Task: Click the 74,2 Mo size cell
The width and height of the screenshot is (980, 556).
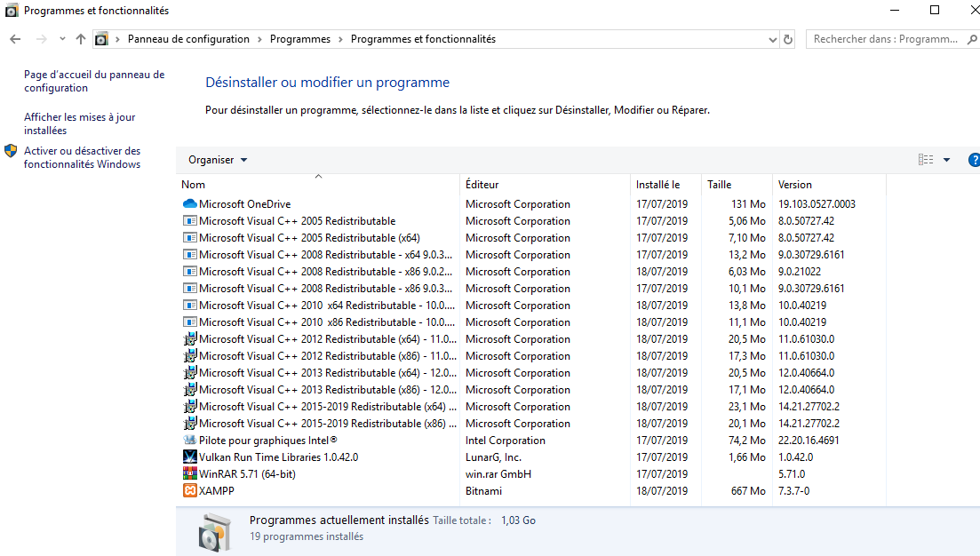Action: tap(747, 440)
